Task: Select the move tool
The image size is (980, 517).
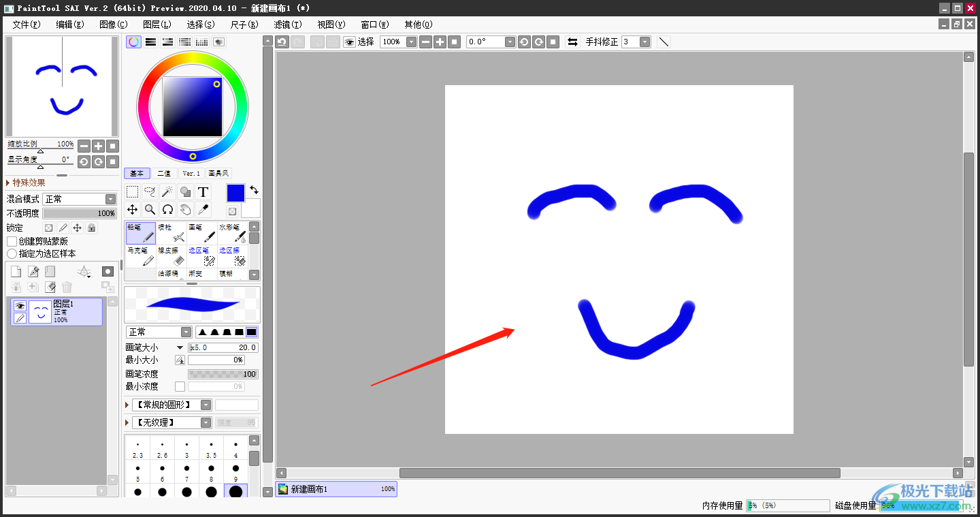Action: coord(133,210)
